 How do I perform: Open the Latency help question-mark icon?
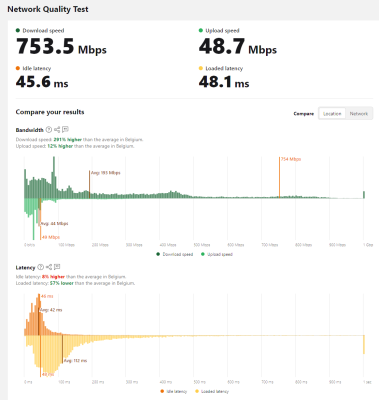(41, 267)
